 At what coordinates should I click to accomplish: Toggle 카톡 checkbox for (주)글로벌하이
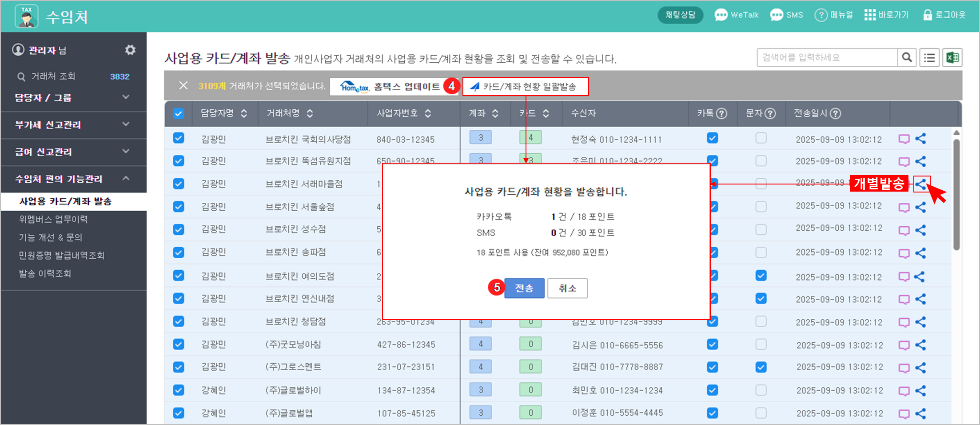coord(712,390)
